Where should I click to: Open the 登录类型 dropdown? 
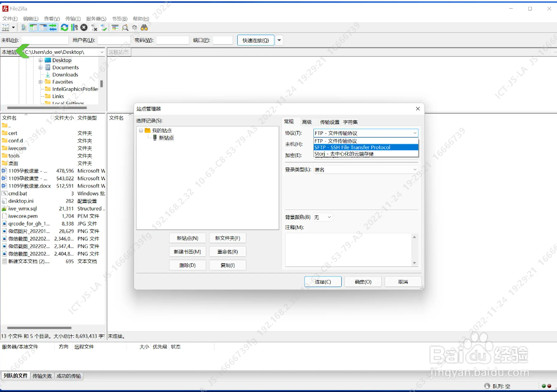pyautogui.click(x=366, y=170)
